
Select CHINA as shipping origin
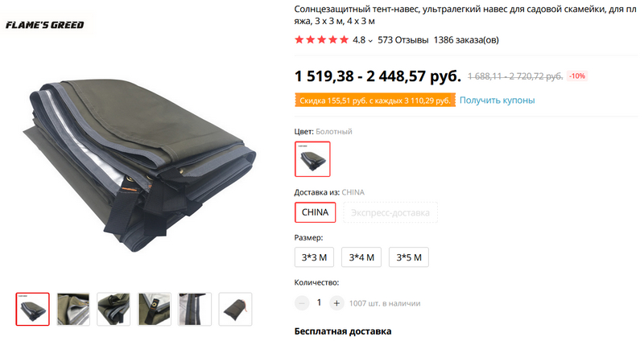click(315, 212)
